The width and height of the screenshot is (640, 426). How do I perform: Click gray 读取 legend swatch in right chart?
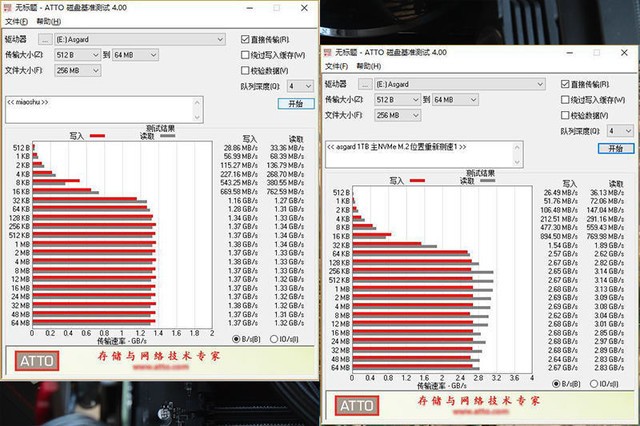(x=488, y=181)
